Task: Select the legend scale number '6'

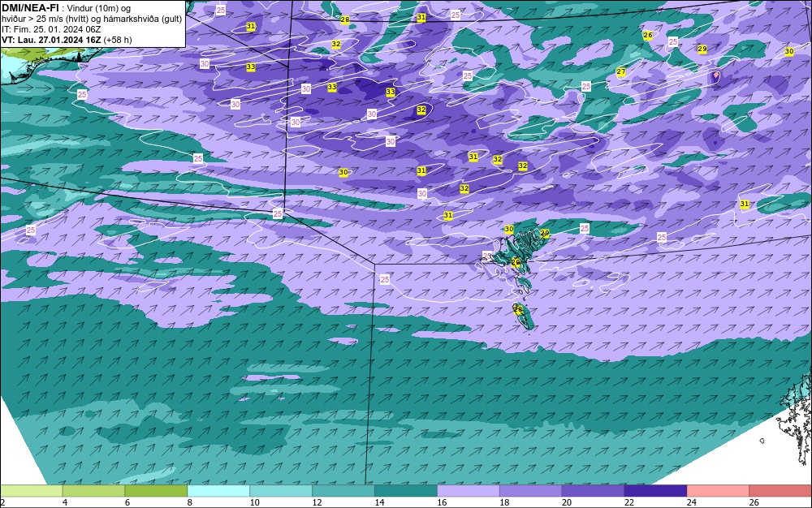Action: click(127, 502)
